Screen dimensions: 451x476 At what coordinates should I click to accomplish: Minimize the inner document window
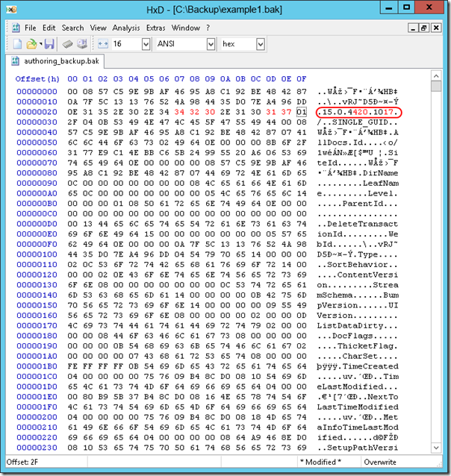click(x=412, y=28)
